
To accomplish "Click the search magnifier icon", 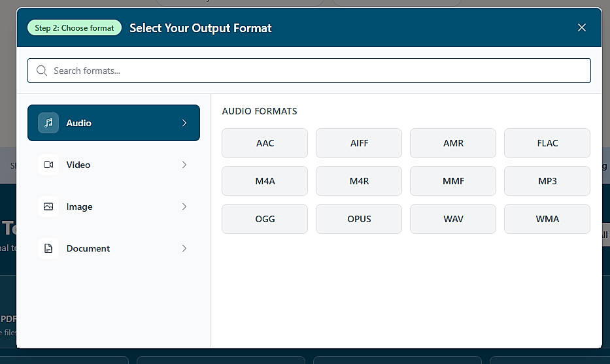I will pyautogui.click(x=42, y=71).
